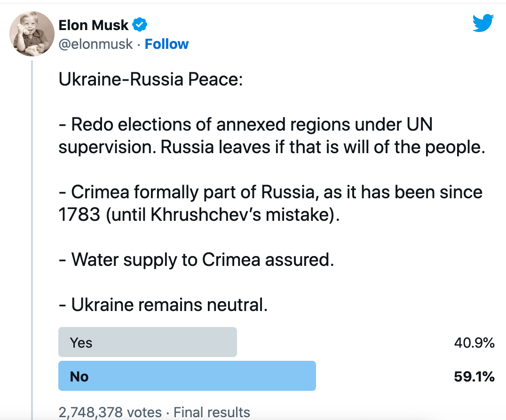Open the @elonmusk handle link
506x420 pixels.
click(95, 44)
